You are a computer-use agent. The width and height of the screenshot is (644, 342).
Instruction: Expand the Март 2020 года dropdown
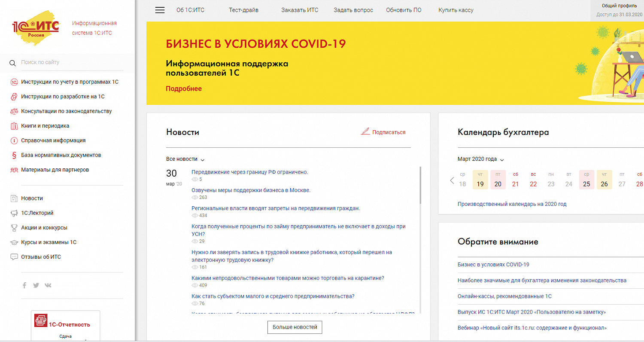[x=481, y=159]
